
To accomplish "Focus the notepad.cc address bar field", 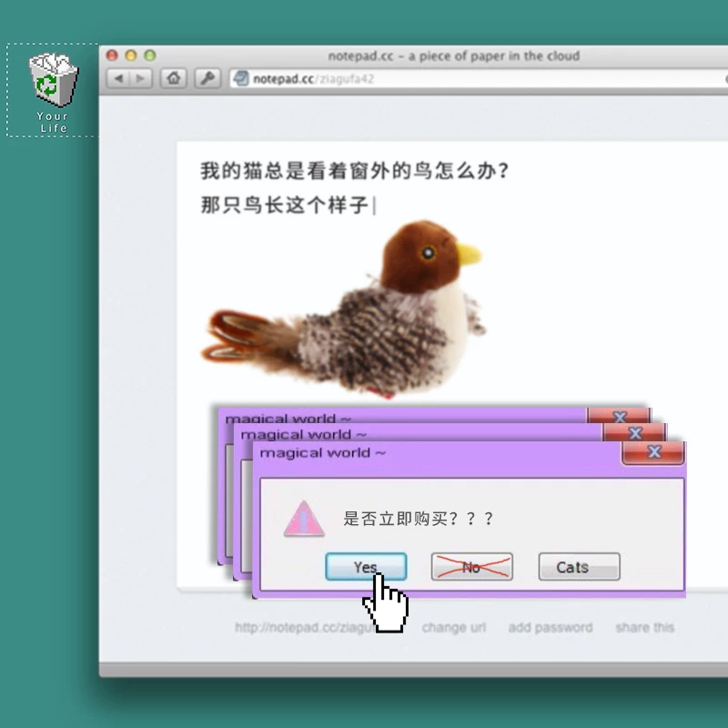I will 479,78.
